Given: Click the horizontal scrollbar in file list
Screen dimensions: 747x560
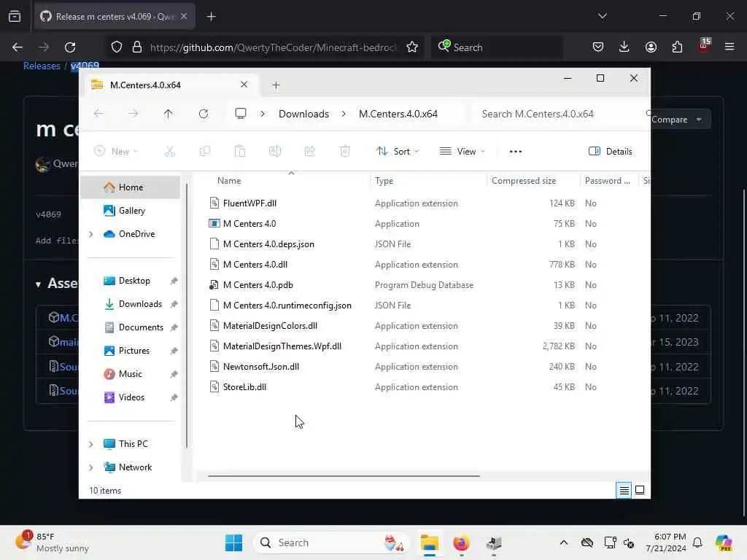Looking at the screenshot, I should coord(344,475).
